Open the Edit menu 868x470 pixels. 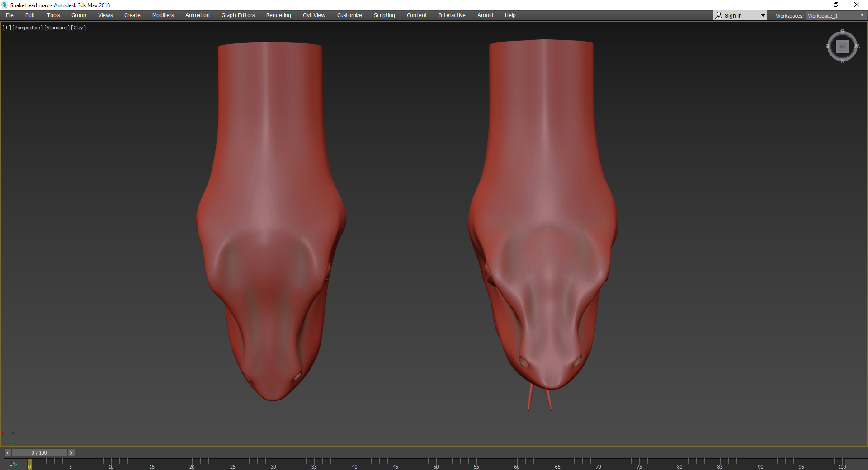(x=30, y=15)
